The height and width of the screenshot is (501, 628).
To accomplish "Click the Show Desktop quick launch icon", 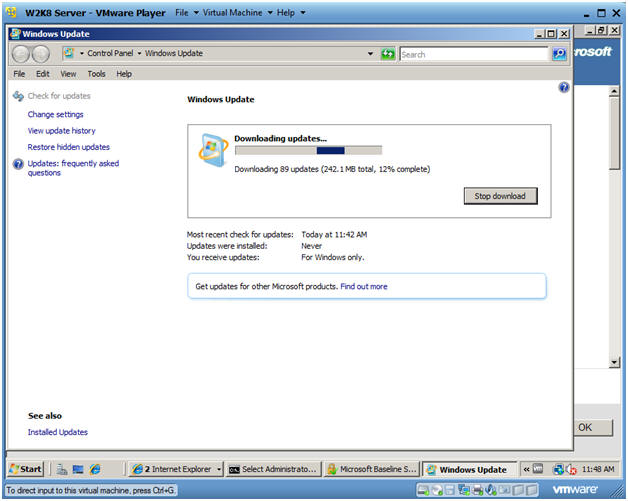I will click(x=78, y=469).
